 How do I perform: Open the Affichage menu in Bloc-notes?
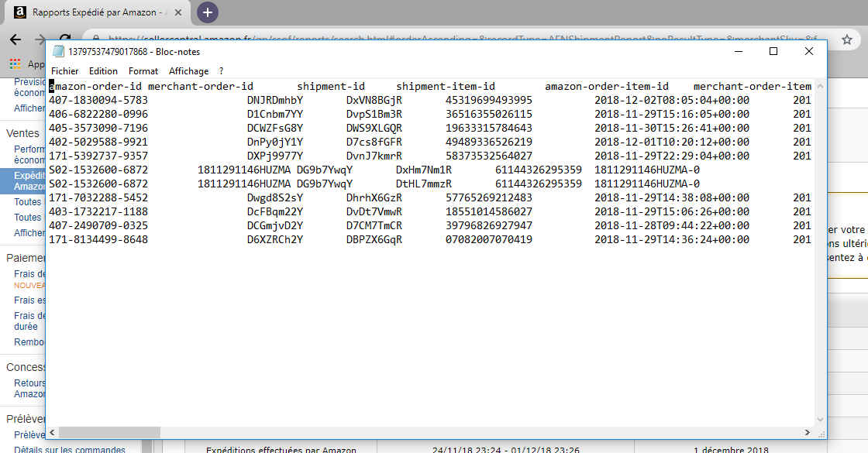coord(189,70)
